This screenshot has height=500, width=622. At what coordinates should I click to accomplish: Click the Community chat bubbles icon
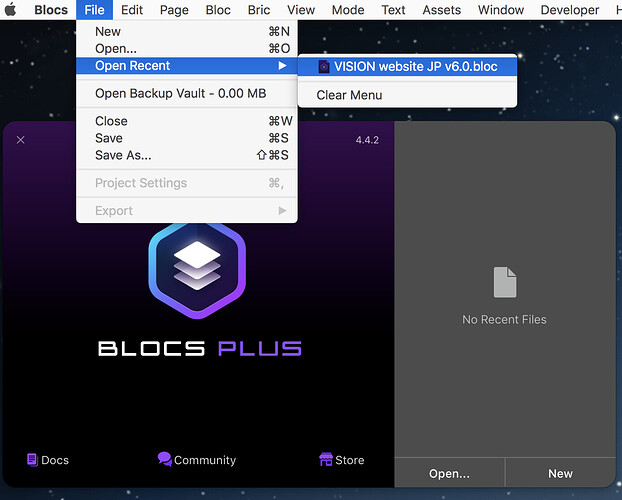click(x=164, y=459)
